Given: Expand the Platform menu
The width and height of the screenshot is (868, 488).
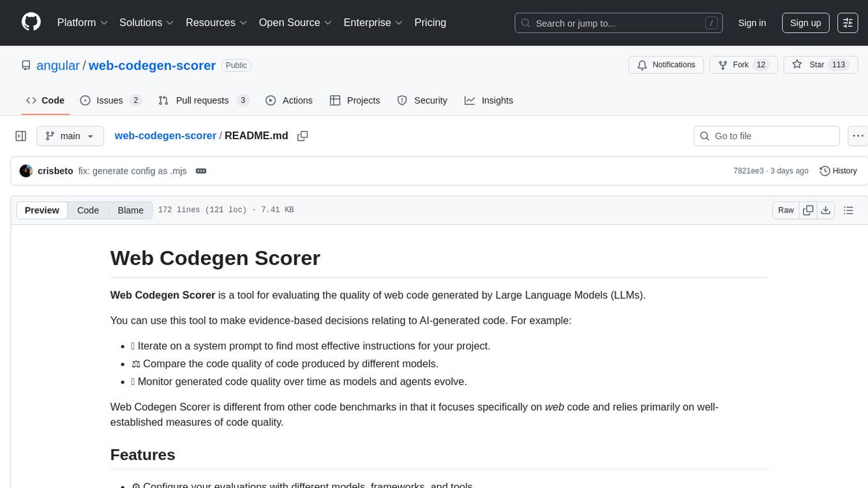Looking at the screenshot, I should pyautogui.click(x=82, y=22).
